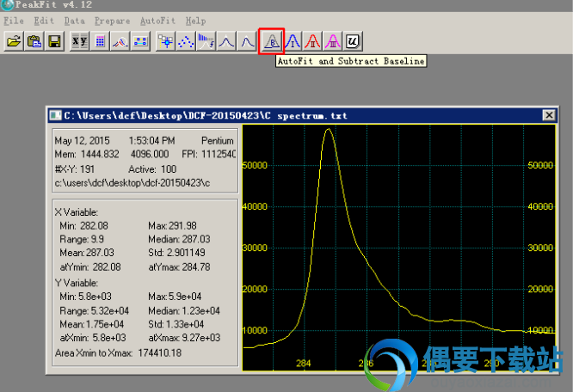The width and height of the screenshot is (573, 392).
Task: Click the '1:53:04 PM' time text
Action: (x=151, y=141)
